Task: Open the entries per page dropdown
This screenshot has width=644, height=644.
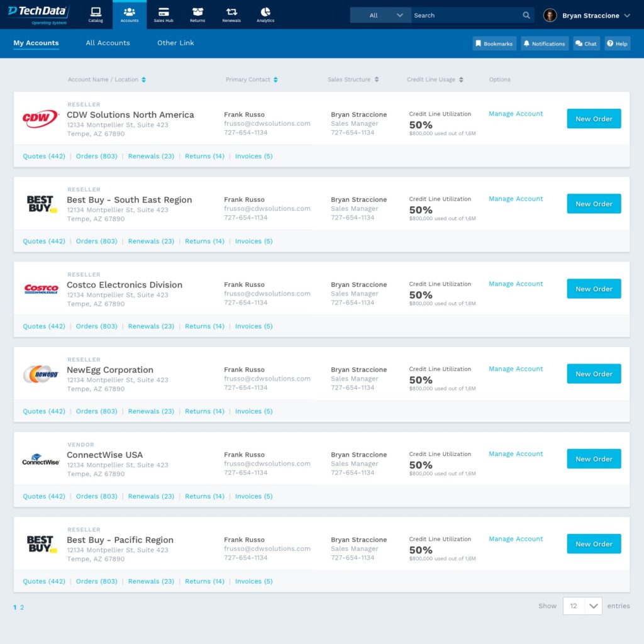Action: pos(582,606)
